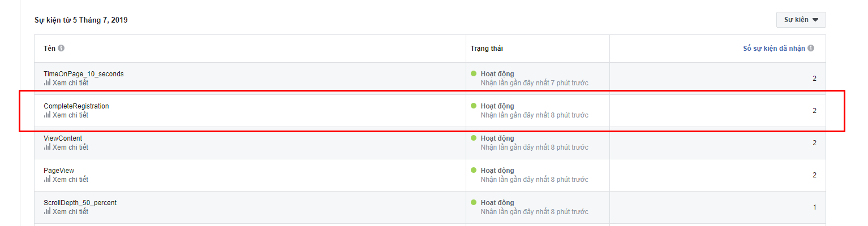Screen dimensions: 868x226
Task: Click the Trạng thái column header
Action: (x=487, y=49)
